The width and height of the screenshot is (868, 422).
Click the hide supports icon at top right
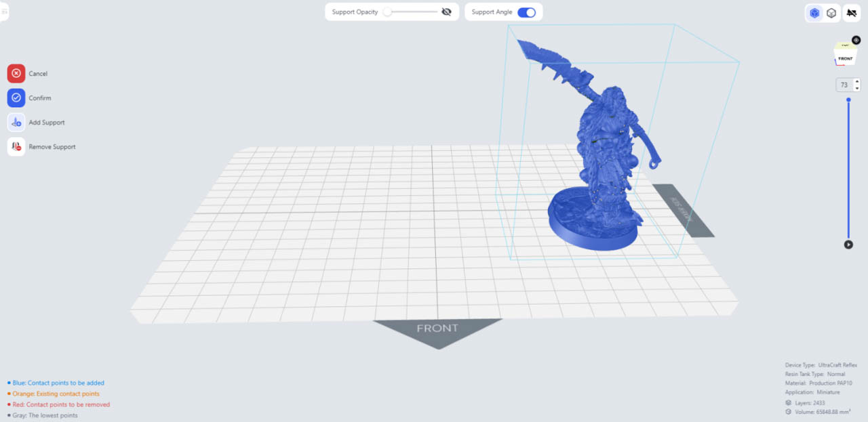tap(852, 13)
